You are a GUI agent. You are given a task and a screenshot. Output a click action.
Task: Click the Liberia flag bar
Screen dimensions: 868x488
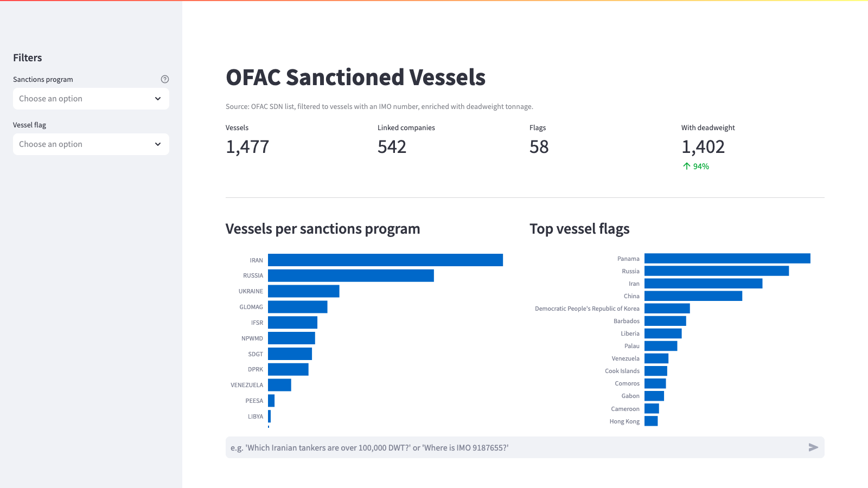[x=663, y=333]
